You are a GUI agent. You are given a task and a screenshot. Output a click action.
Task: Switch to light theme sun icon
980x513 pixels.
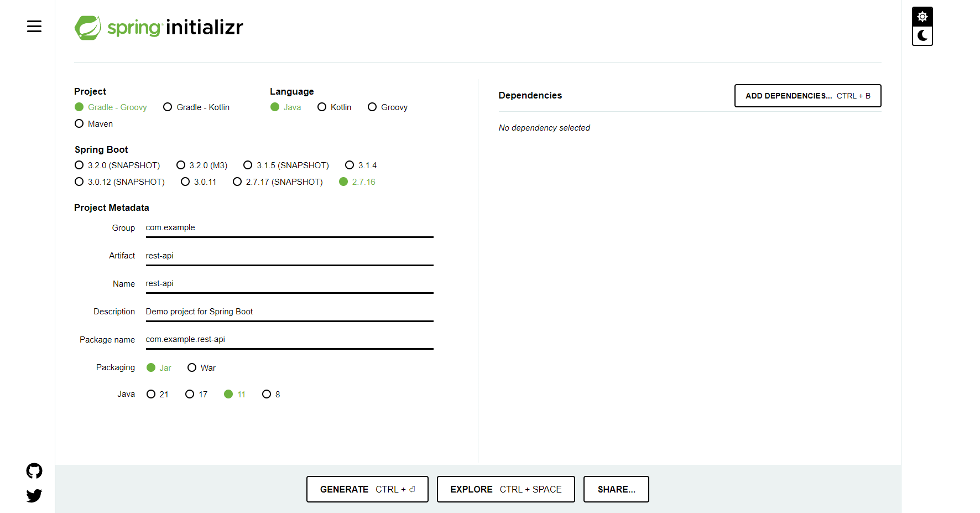click(x=922, y=17)
